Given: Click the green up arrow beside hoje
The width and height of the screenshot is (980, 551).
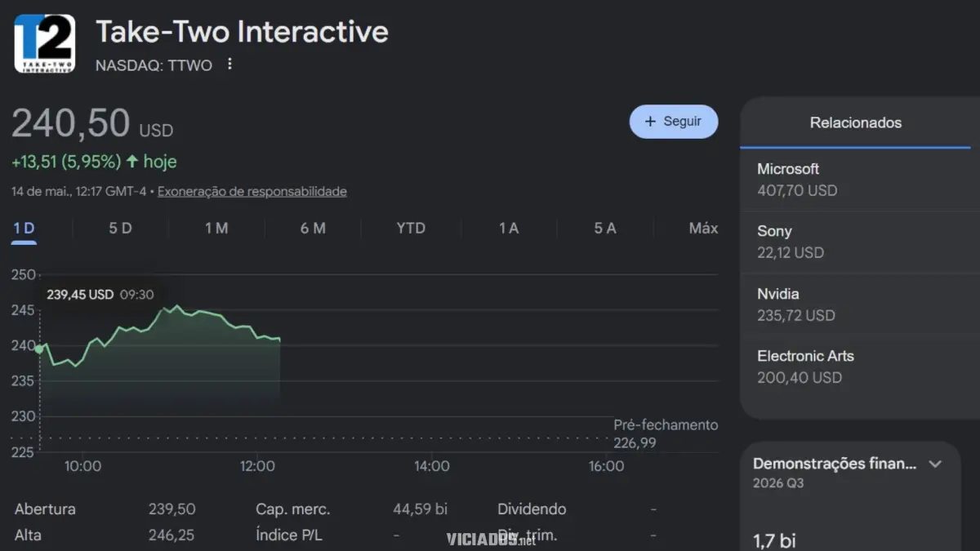Looking at the screenshot, I should pyautogui.click(x=132, y=162).
